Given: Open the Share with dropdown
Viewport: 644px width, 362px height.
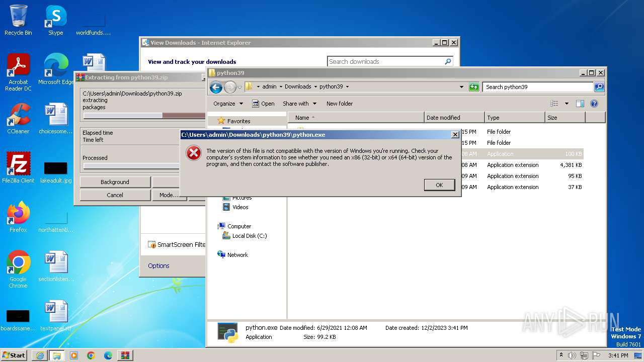Looking at the screenshot, I should click(x=300, y=104).
